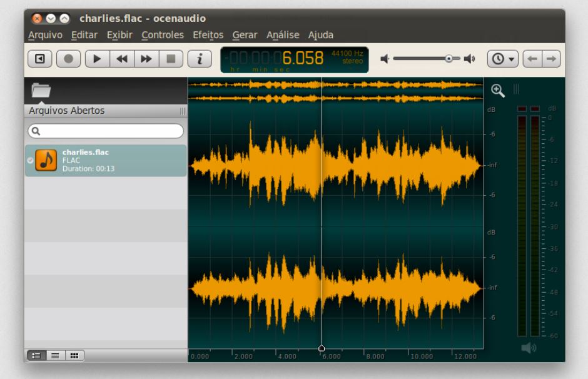Start recording with the record button
This screenshot has height=379, width=588.
tap(69, 59)
